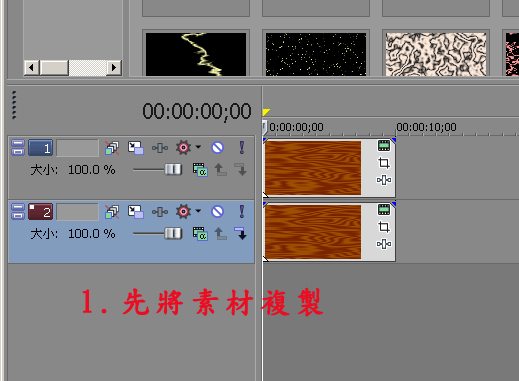The width and height of the screenshot is (519, 381).
Task: Make track 1 Compositing Parent
Action: (220, 170)
